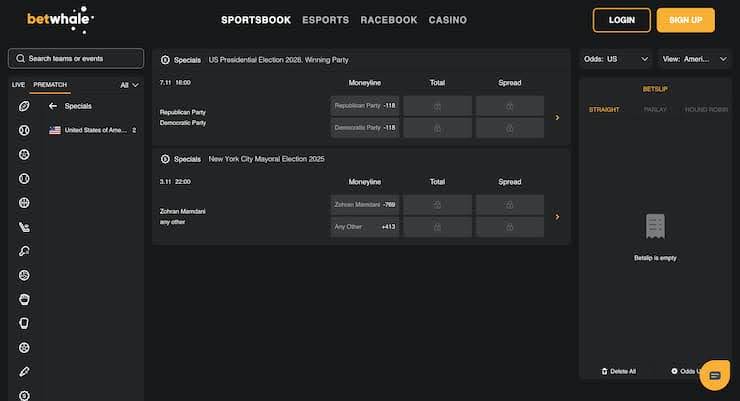The height and width of the screenshot is (401, 740).
Task: Click the Zohran Mamdani participant name
Action: pos(183,211)
